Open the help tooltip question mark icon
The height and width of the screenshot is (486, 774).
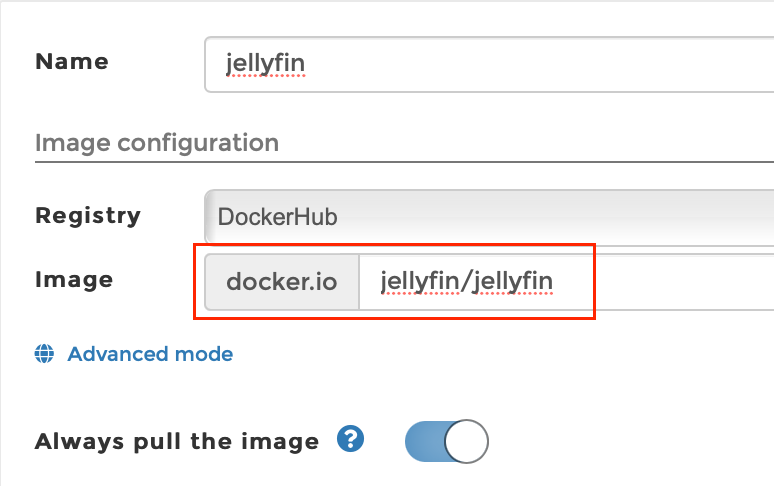(350, 439)
